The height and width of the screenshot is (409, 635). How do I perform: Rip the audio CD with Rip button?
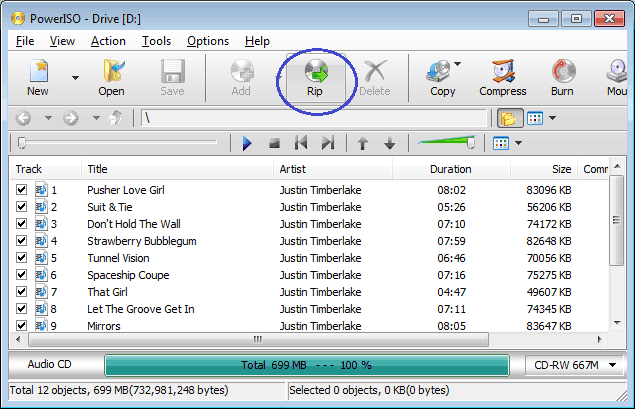[315, 78]
